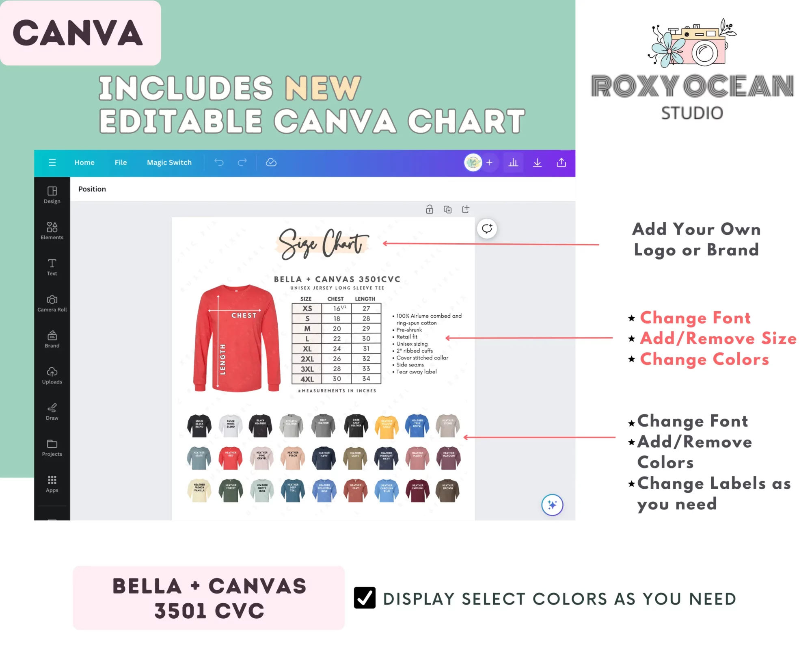Open the File menu item
This screenshot has width=812, height=650.
click(x=120, y=162)
